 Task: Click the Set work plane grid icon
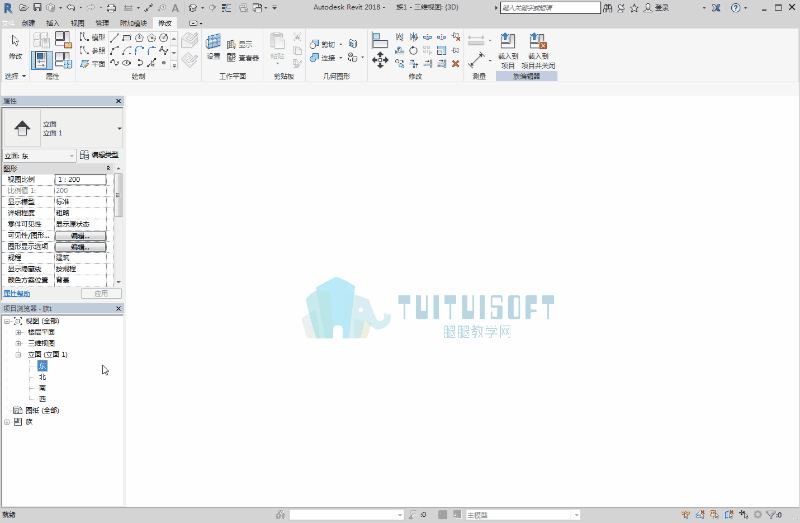[213, 42]
